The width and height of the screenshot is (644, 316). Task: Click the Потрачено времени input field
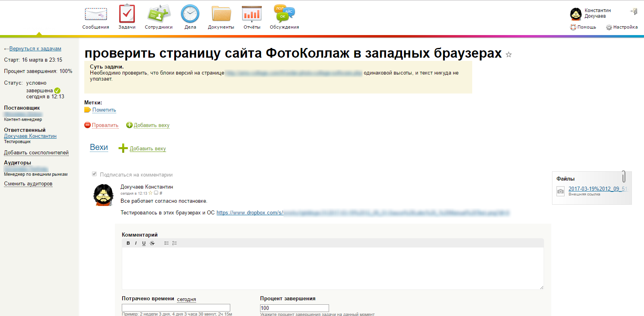coord(176,308)
